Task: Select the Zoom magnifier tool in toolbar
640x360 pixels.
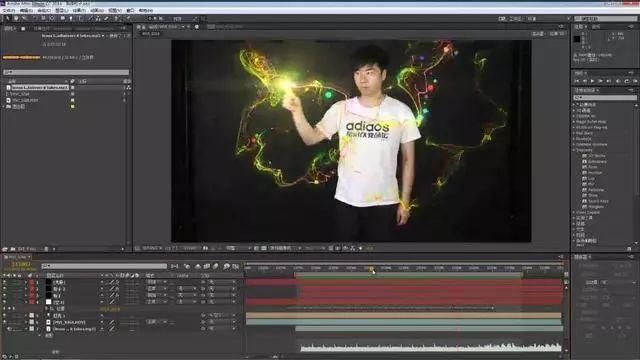Action: pos(24,18)
